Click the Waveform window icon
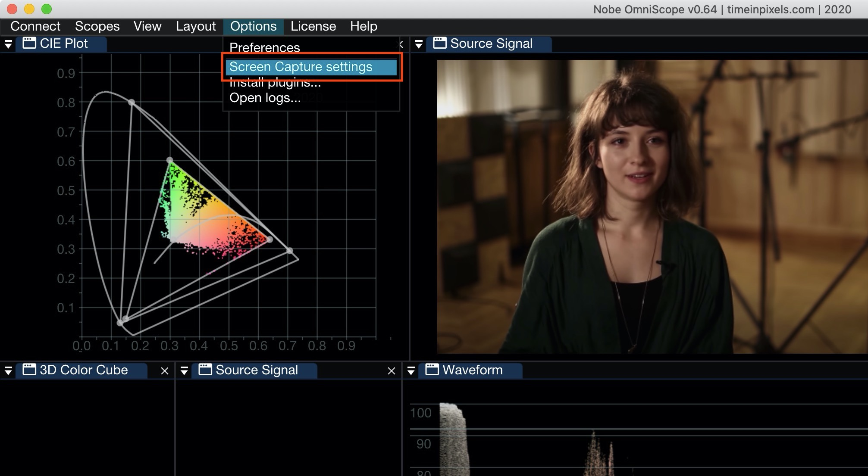The width and height of the screenshot is (868, 476). tap(432, 370)
